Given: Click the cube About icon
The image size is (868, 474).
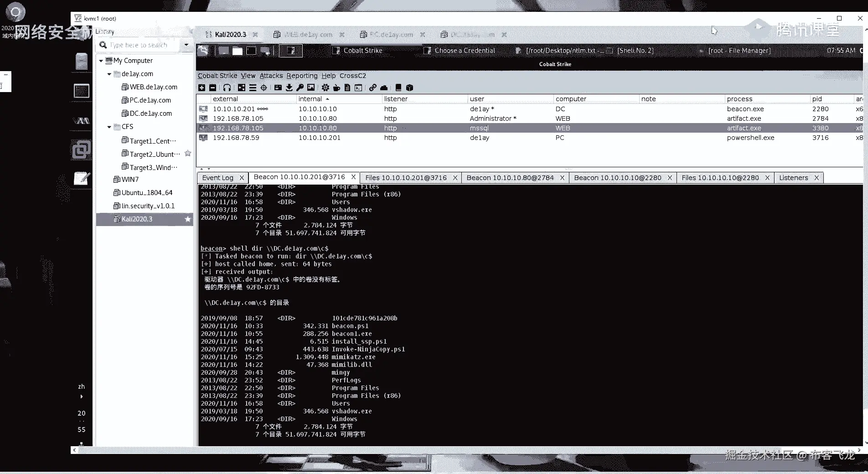Looking at the screenshot, I should point(409,88).
